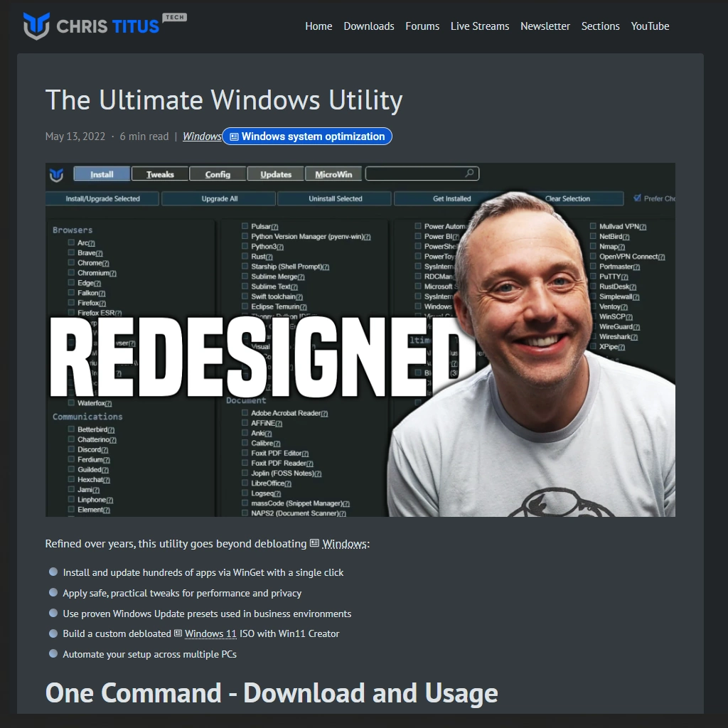Follow the italic Windows category link
The width and height of the screenshot is (728, 728).
[202, 136]
